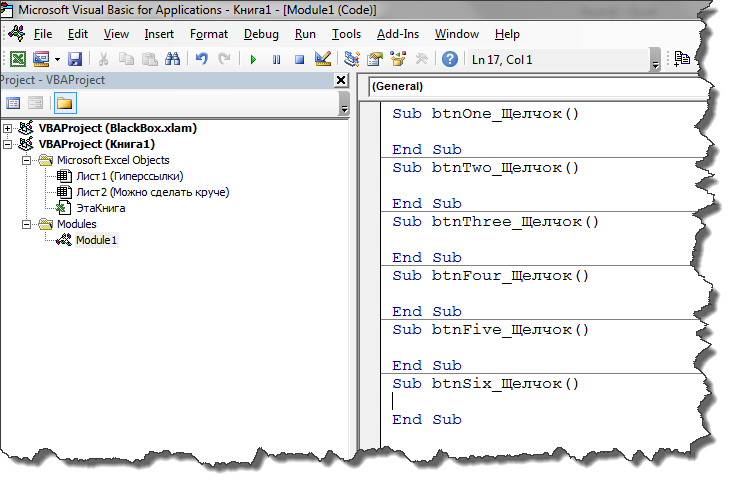737x490 pixels.
Task: Click the icon right of Ln 17 field
Action: pyautogui.click(x=682, y=59)
